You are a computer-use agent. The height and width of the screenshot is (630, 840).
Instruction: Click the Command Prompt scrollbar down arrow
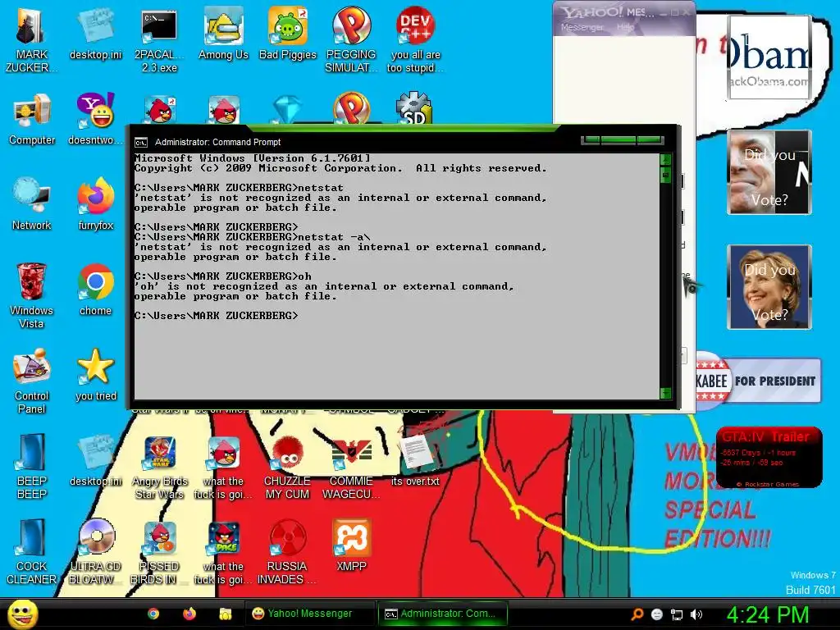(x=665, y=394)
